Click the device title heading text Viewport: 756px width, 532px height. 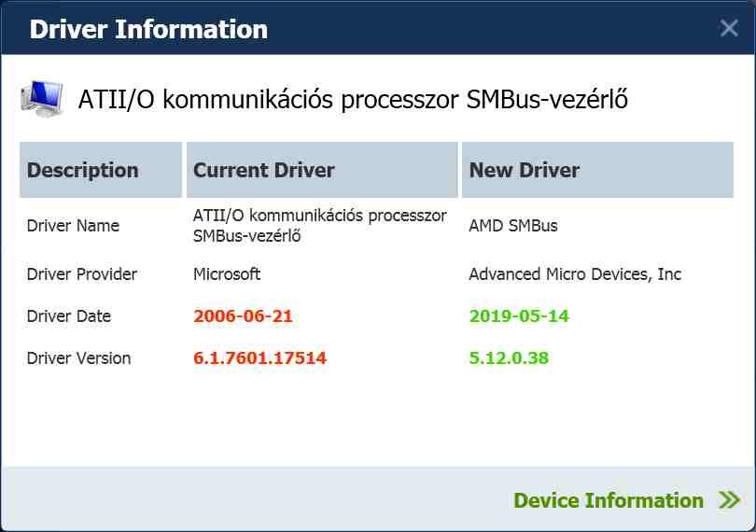[353, 100]
